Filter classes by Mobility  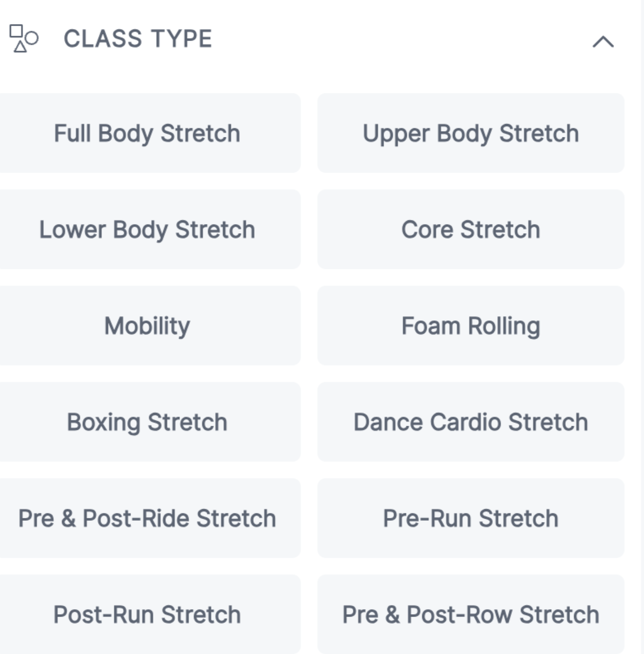point(147,326)
